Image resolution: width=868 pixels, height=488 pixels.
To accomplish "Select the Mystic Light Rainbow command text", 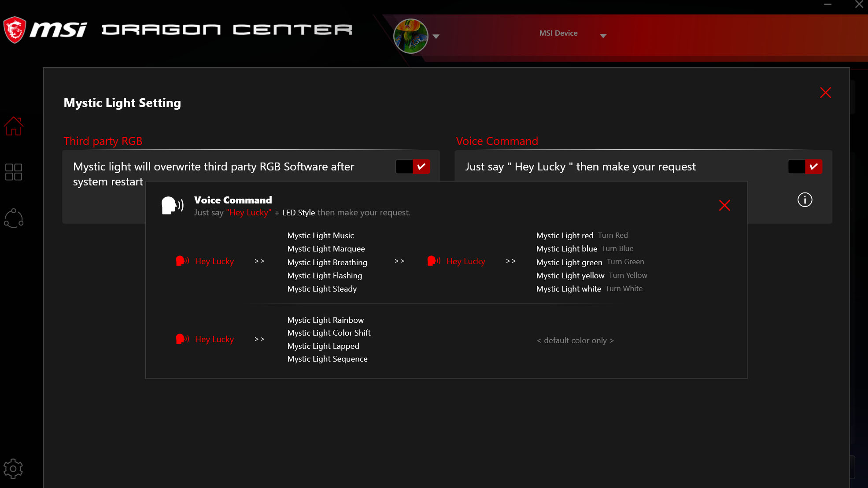I will pos(325,320).
